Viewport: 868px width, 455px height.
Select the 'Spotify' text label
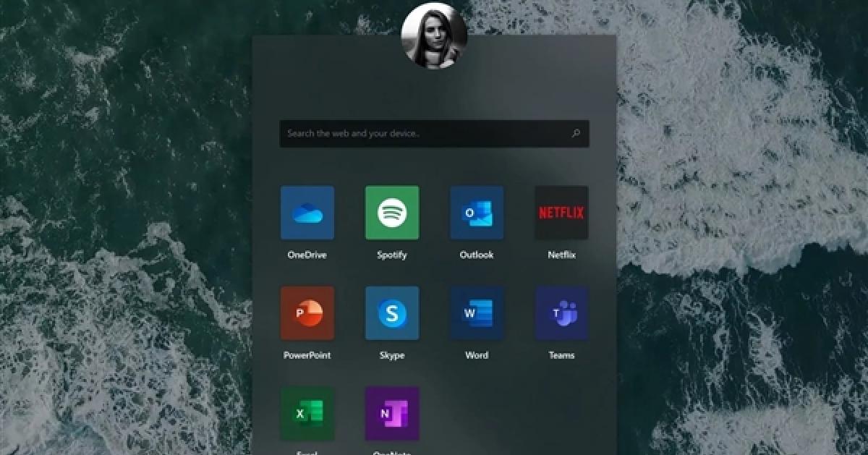tap(392, 255)
